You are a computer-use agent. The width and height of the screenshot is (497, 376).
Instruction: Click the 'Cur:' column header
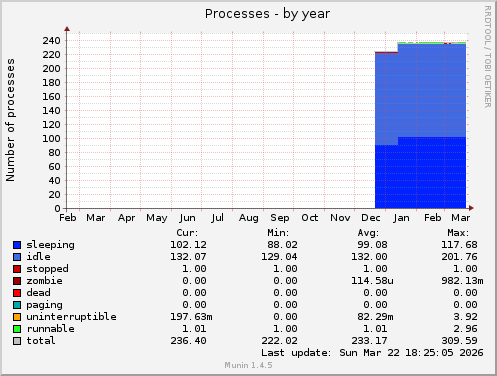pos(187,233)
